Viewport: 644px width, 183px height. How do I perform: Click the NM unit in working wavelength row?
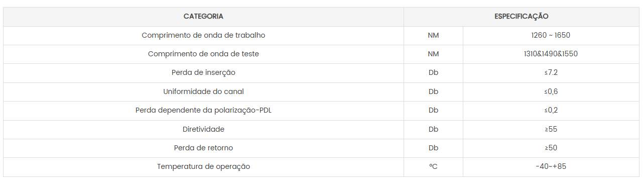pyautogui.click(x=433, y=36)
